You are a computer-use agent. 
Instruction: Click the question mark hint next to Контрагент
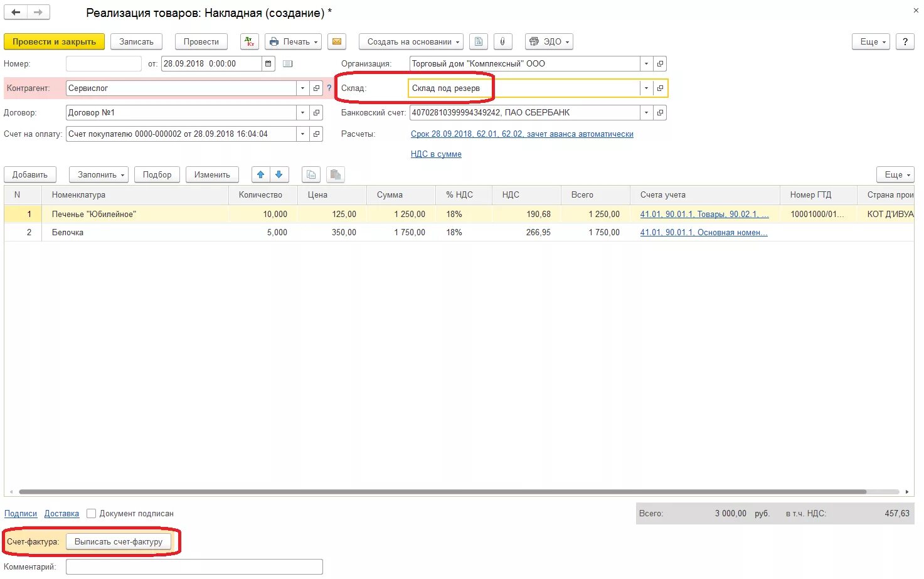coord(329,88)
